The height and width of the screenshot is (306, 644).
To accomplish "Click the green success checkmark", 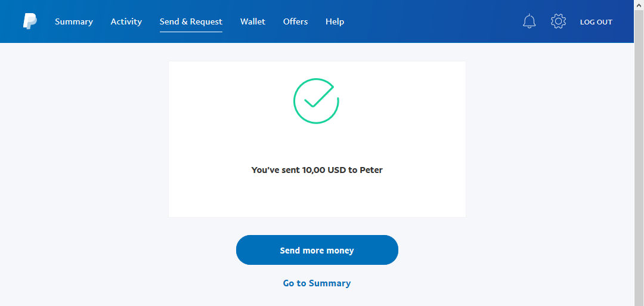I will (316, 101).
